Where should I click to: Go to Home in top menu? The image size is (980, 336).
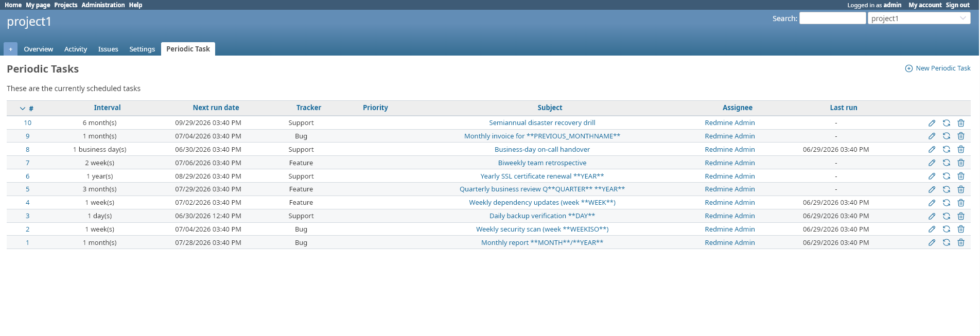point(13,5)
